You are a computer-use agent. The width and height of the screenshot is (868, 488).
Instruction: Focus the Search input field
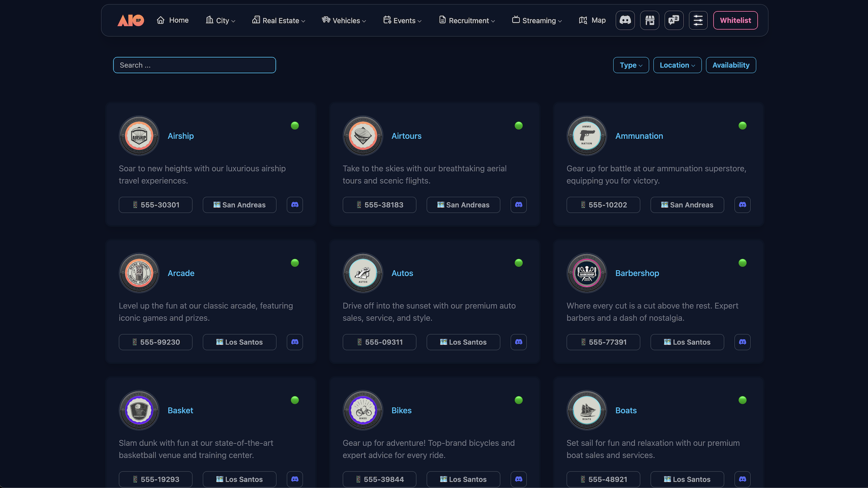pyautogui.click(x=194, y=65)
